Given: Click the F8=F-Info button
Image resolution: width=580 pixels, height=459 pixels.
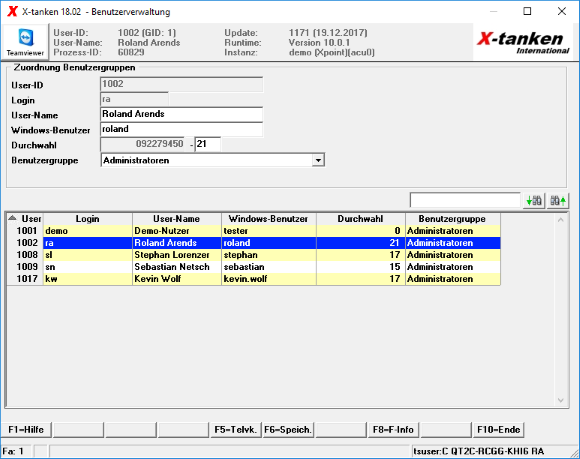Looking at the screenshot, I should coord(393,430).
